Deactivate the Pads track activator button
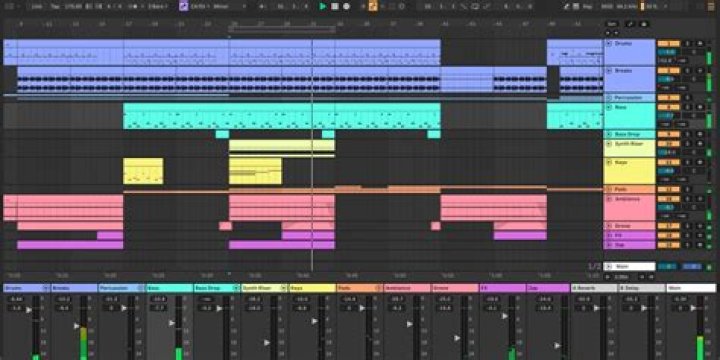 click(669, 189)
